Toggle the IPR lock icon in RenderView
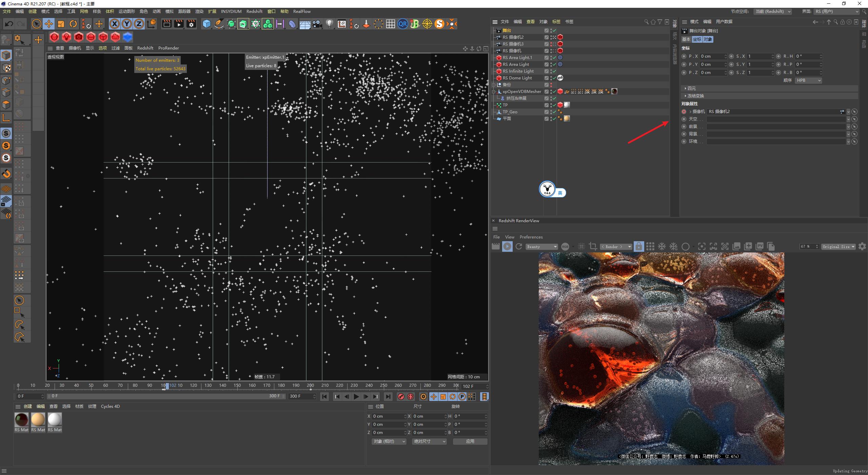The height and width of the screenshot is (475, 868). click(x=639, y=247)
